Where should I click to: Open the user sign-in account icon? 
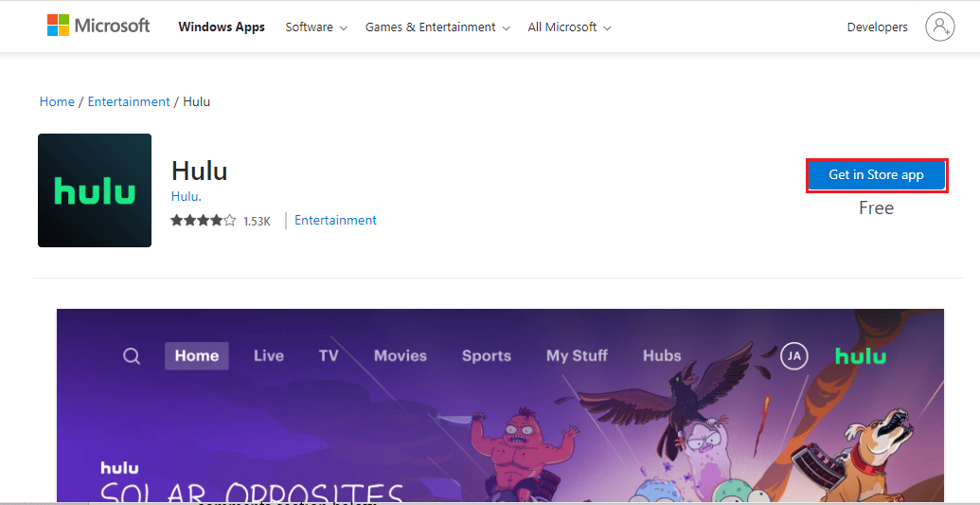click(x=940, y=27)
